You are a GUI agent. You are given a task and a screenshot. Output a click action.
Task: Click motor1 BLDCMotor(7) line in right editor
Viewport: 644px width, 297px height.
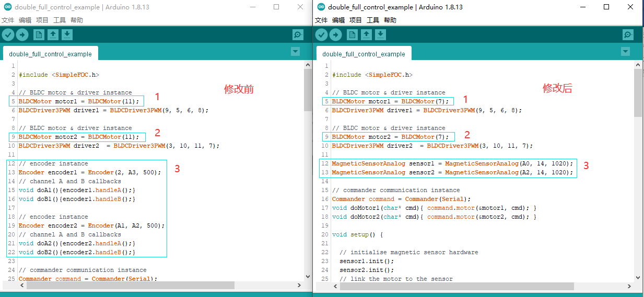391,101
